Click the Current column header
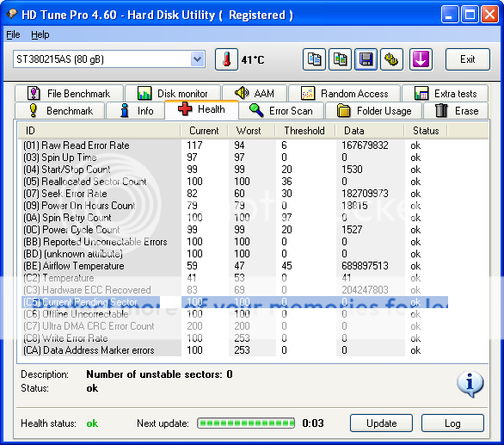The height and width of the screenshot is (445, 504). (x=204, y=131)
